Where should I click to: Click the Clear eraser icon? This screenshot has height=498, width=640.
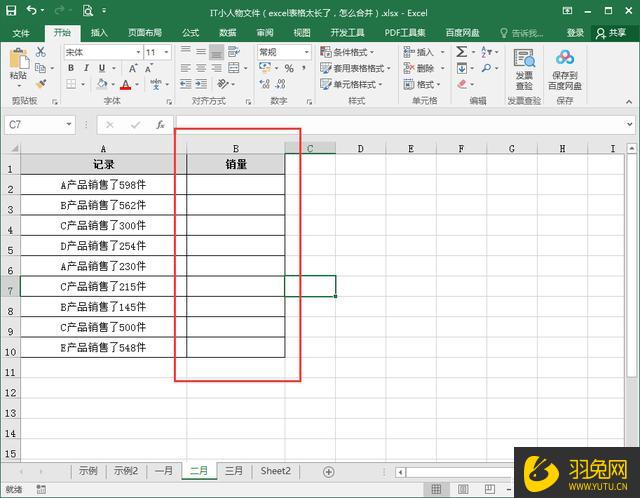462,84
